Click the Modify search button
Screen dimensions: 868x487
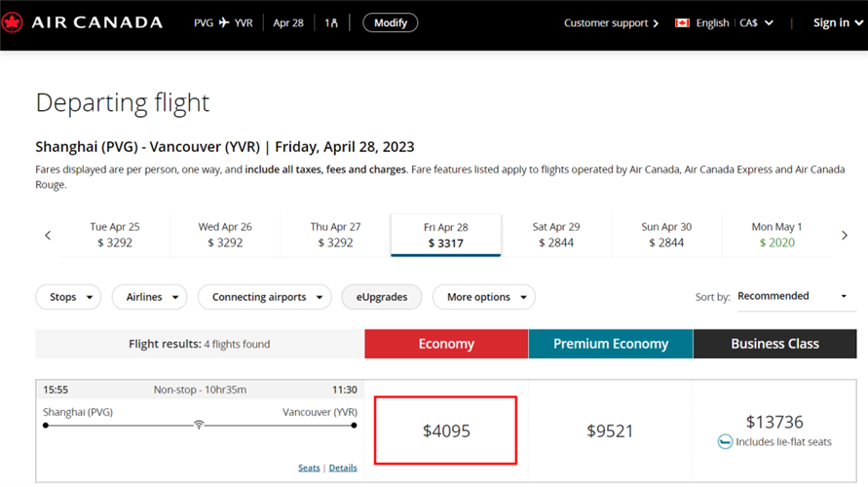click(x=390, y=22)
